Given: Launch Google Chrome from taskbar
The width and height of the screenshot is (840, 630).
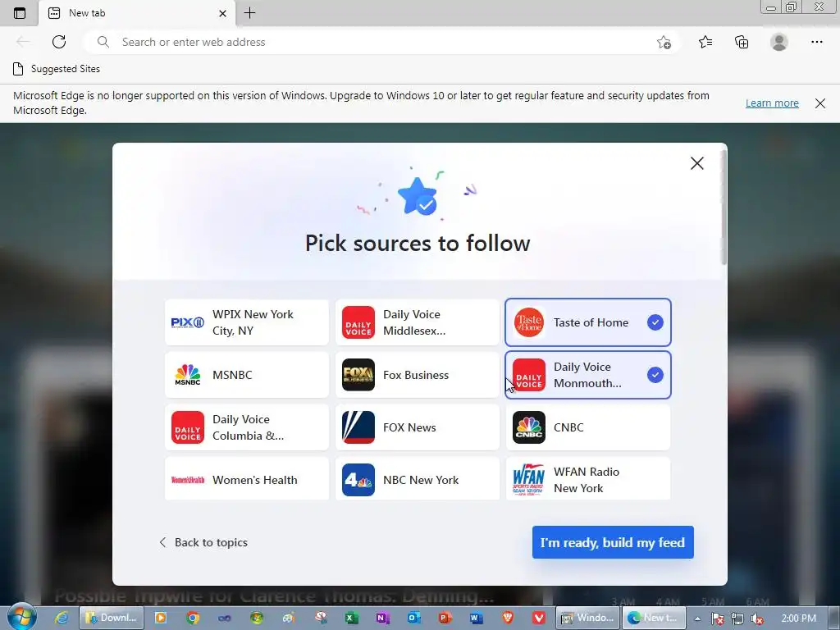Looking at the screenshot, I should point(192,618).
